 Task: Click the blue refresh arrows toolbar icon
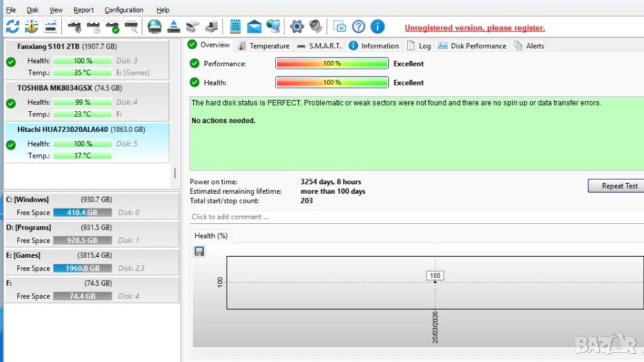tap(12, 26)
